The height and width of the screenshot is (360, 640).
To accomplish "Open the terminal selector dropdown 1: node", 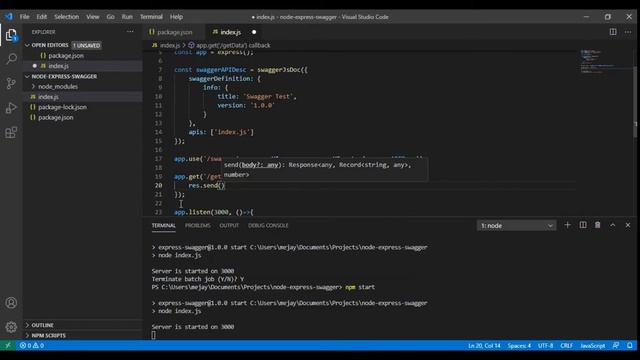I will tap(516, 225).
